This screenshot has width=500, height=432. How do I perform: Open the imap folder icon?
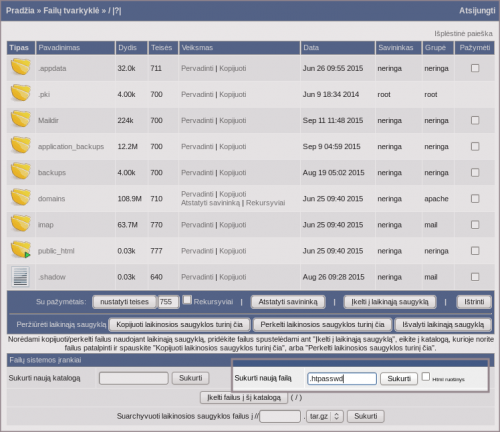click(21, 223)
